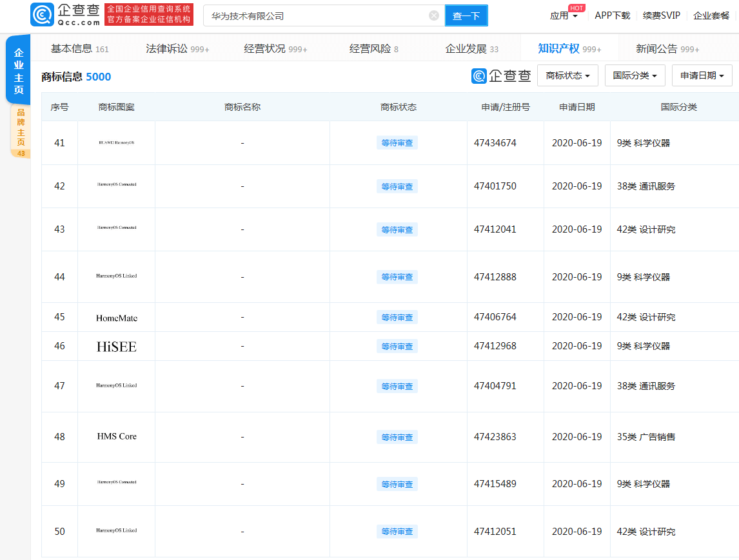Click the 查一下 search button
This screenshot has width=739, height=560.
click(466, 15)
